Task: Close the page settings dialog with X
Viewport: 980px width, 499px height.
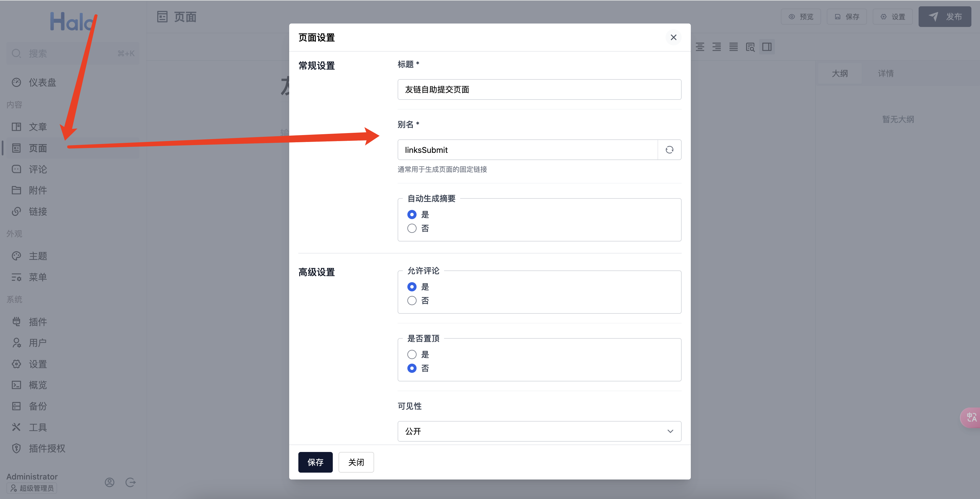Action: point(673,37)
